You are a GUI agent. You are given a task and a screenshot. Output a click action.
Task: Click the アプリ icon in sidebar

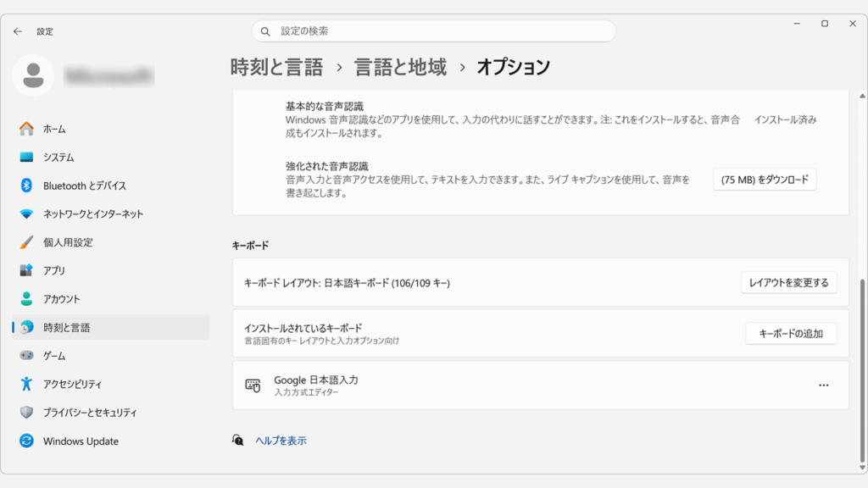pyautogui.click(x=26, y=270)
